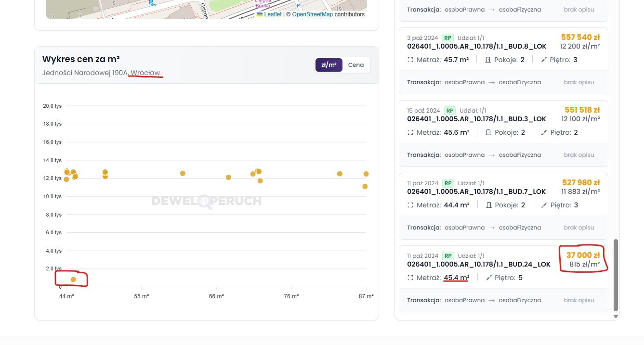Click the transaction list scrollbar down arrow
644x345 pixels.
coord(616,316)
